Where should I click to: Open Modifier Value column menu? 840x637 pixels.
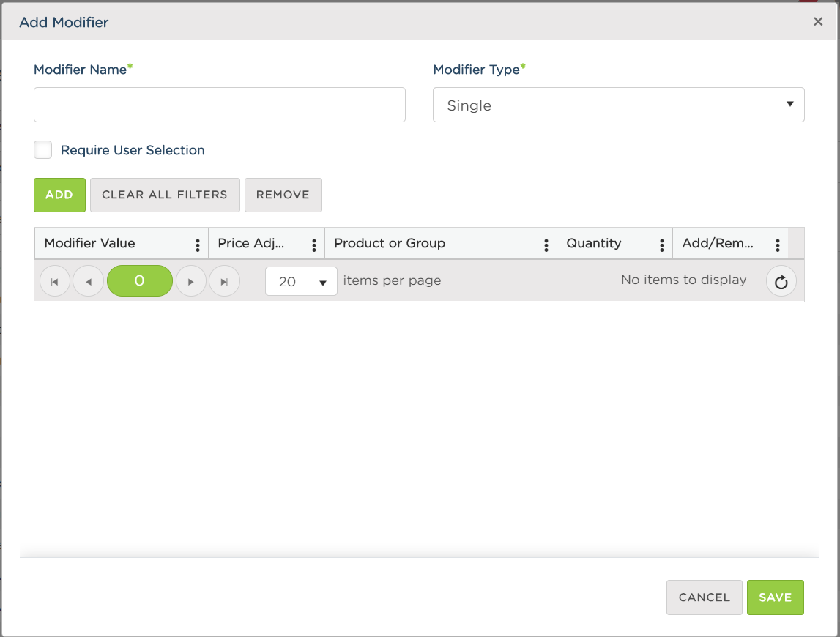[x=198, y=245]
